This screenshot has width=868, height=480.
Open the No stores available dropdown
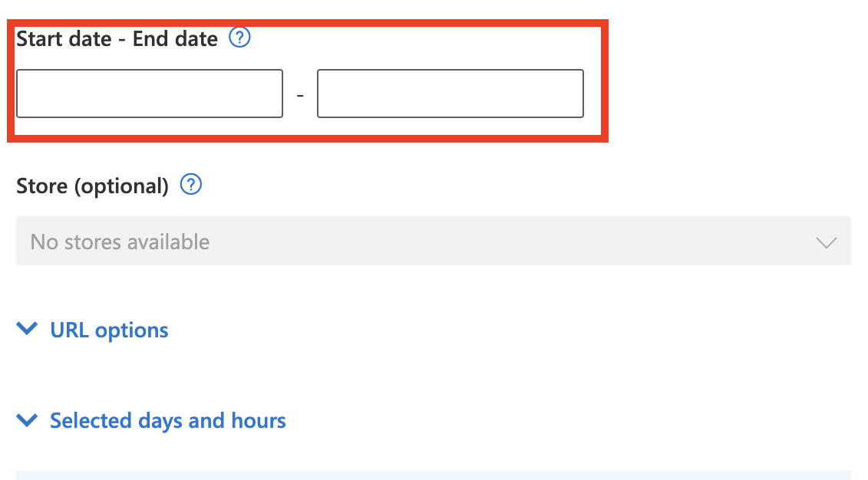click(433, 242)
